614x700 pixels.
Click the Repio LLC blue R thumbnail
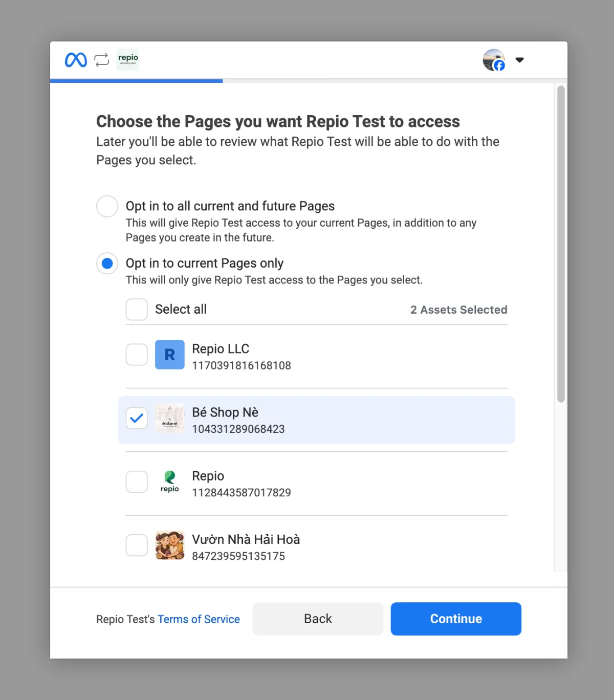click(x=170, y=355)
